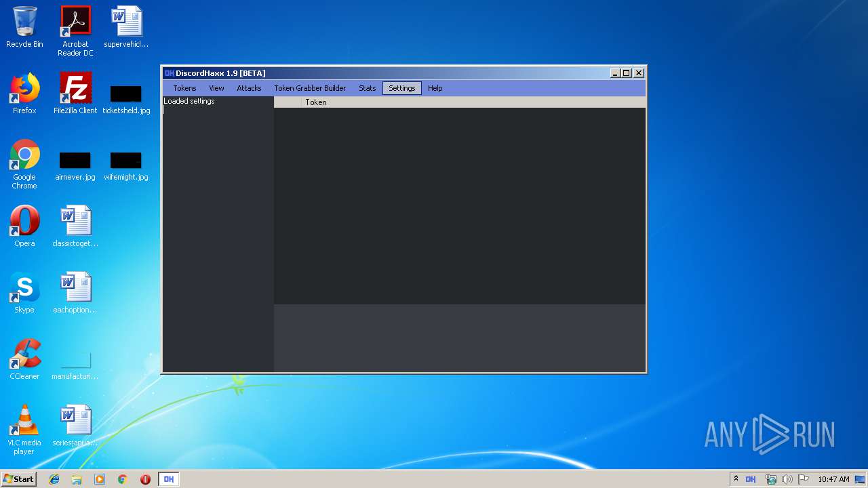Click the Loaded settings log text
The height and width of the screenshot is (488, 868).
point(189,101)
